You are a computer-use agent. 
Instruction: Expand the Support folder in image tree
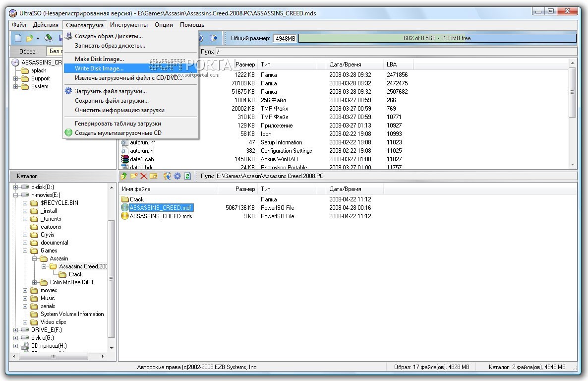(15, 78)
